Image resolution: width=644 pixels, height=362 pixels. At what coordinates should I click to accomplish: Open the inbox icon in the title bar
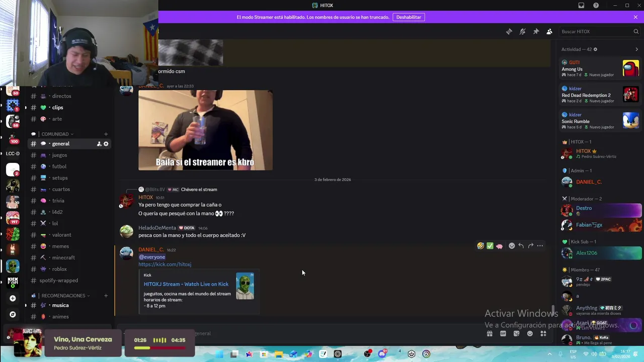click(x=581, y=6)
